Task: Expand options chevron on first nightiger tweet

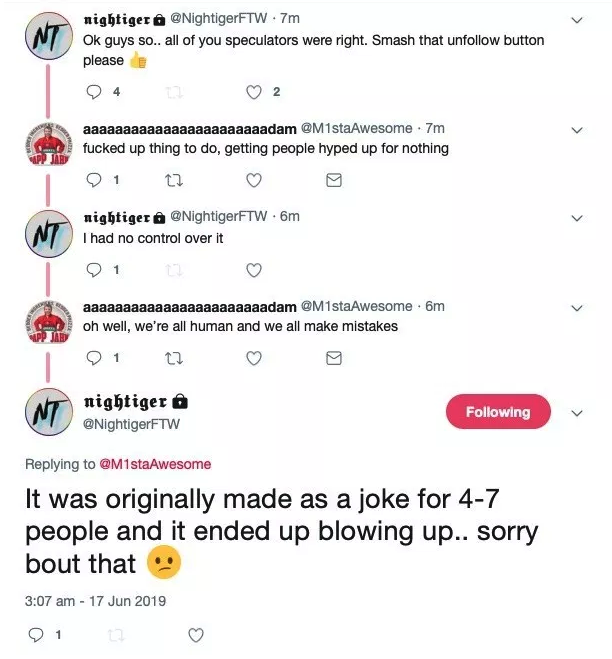Action: [577, 20]
